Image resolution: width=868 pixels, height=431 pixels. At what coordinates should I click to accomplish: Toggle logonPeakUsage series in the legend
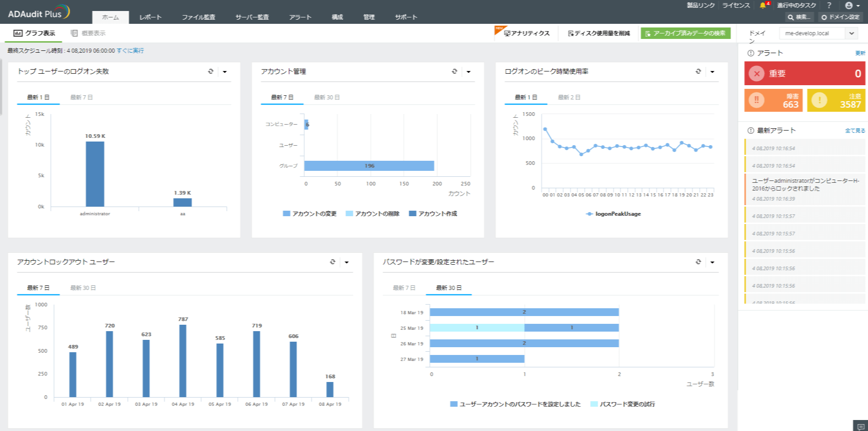614,213
